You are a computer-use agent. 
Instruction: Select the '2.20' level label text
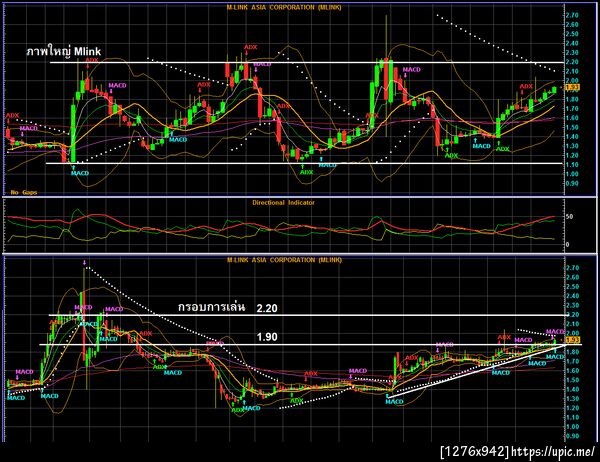point(267,309)
